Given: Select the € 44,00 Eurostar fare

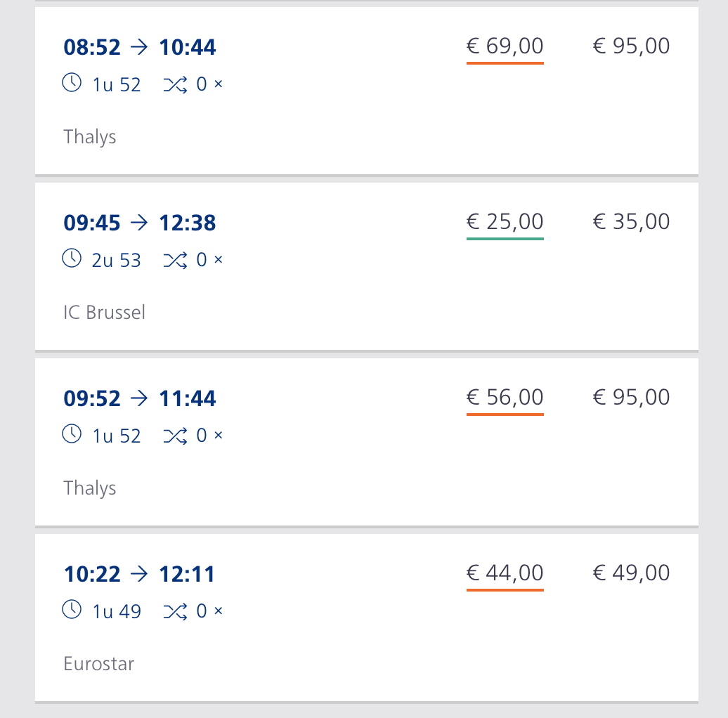Looking at the screenshot, I should (x=505, y=573).
